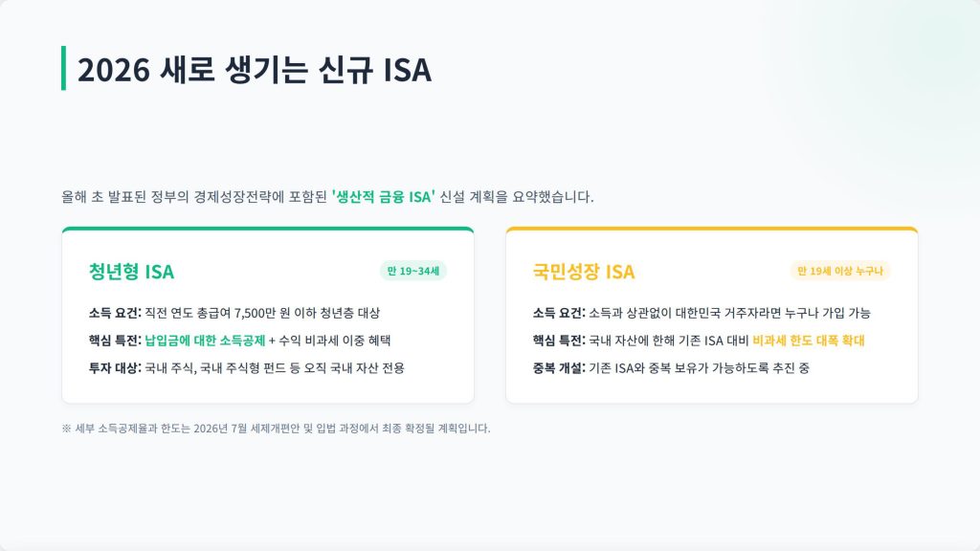
Task: Click the footnote about 2026년 7월 세제개편안
Action: [x=276, y=429]
